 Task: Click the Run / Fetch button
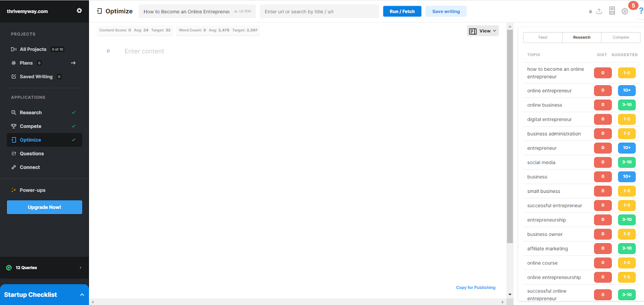click(x=402, y=11)
